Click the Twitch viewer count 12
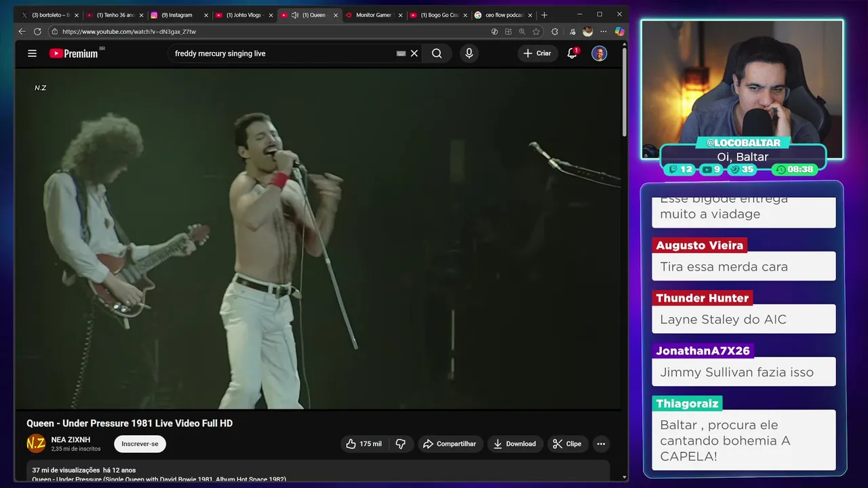The image size is (868, 488). pyautogui.click(x=682, y=169)
